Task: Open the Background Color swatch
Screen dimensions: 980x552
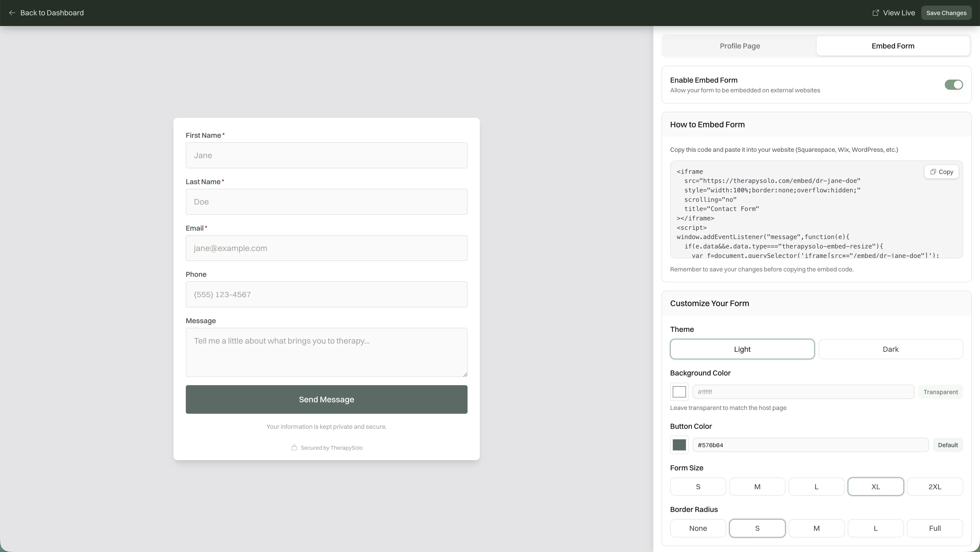Action: pyautogui.click(x=679, y=392)
